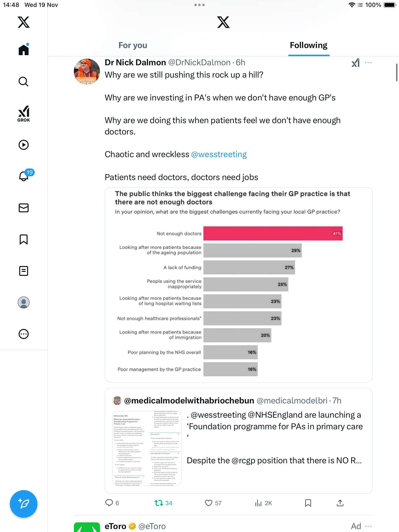Viewport: 399px width, 532px height.
Task: Repost Dr Nick Dalmon's post
Action: point(159,503)
